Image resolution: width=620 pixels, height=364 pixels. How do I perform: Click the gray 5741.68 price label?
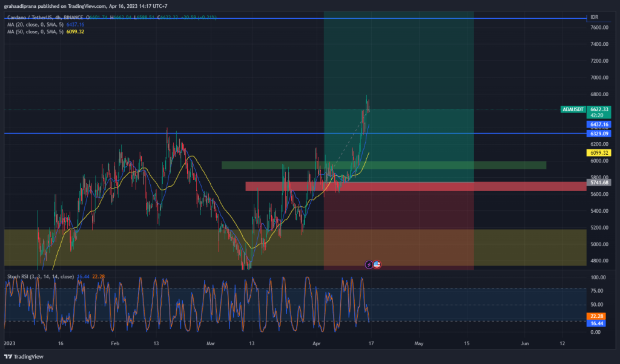click(599, 183)
